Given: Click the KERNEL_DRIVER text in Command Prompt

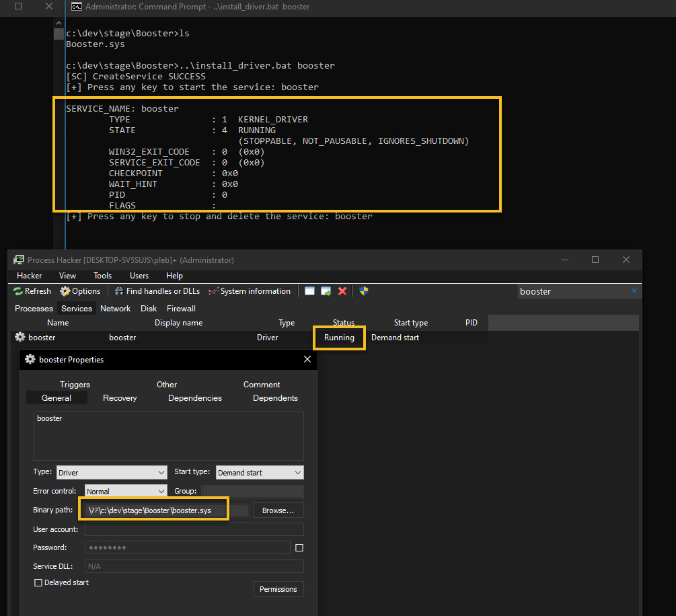Looking at the screenshot, I should click(273, 120).
